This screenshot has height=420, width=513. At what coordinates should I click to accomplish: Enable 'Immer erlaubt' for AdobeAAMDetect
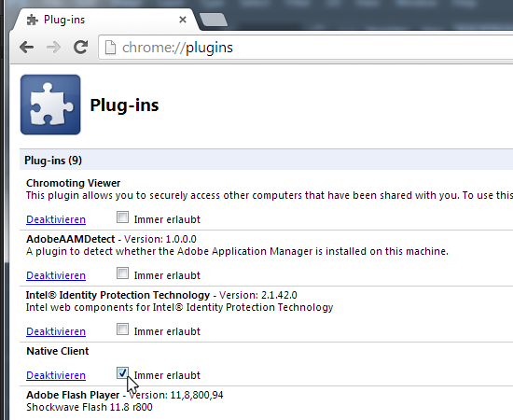(x=122, y=273)
